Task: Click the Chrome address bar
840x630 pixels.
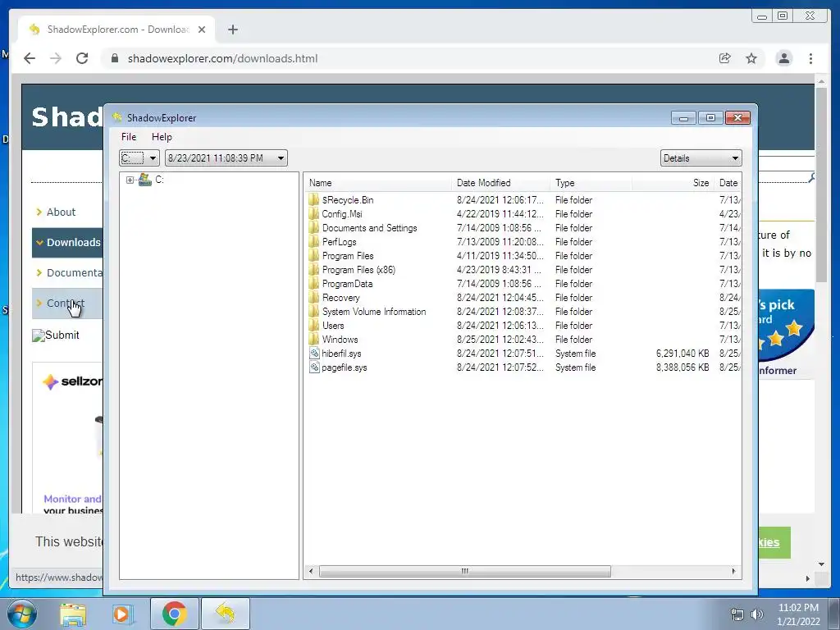Action: pyautogui.click(x=406, y=58)
